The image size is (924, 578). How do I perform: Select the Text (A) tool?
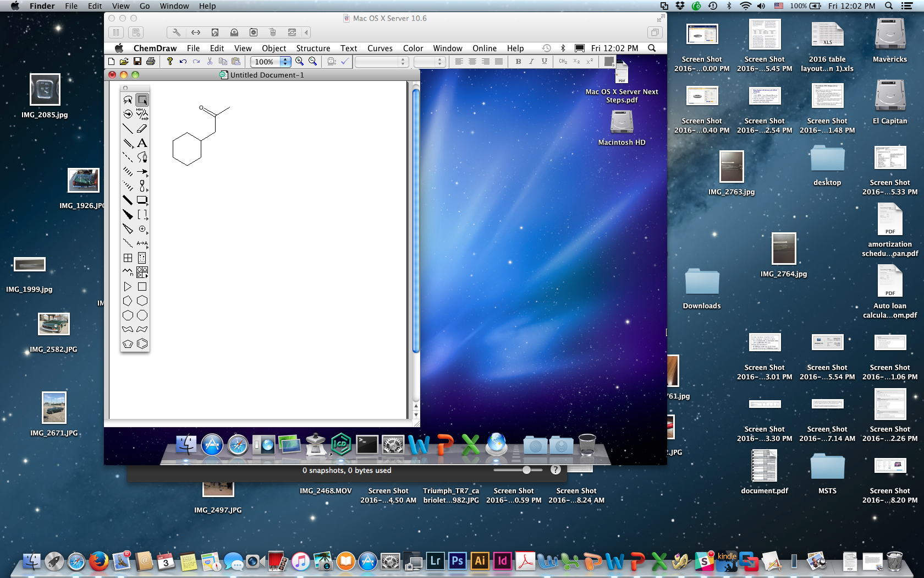[x=142, y=143]
